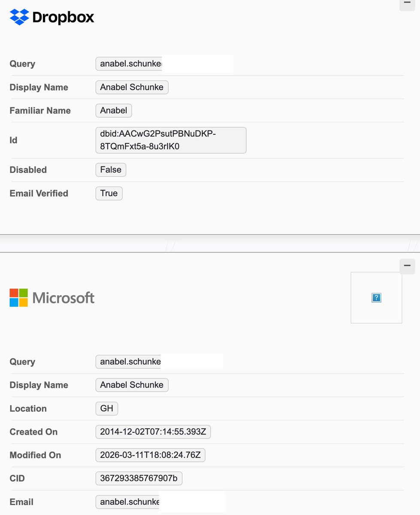This screenshot has height=515, width=420.
Task: Collapse the Microsoft section with minus button
Action: (407, 266)
